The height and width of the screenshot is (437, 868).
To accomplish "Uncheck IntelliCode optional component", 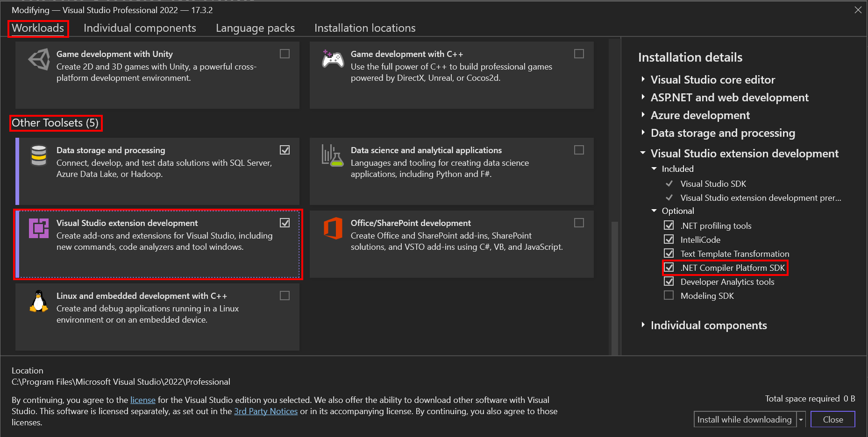I will pos(669,240).
